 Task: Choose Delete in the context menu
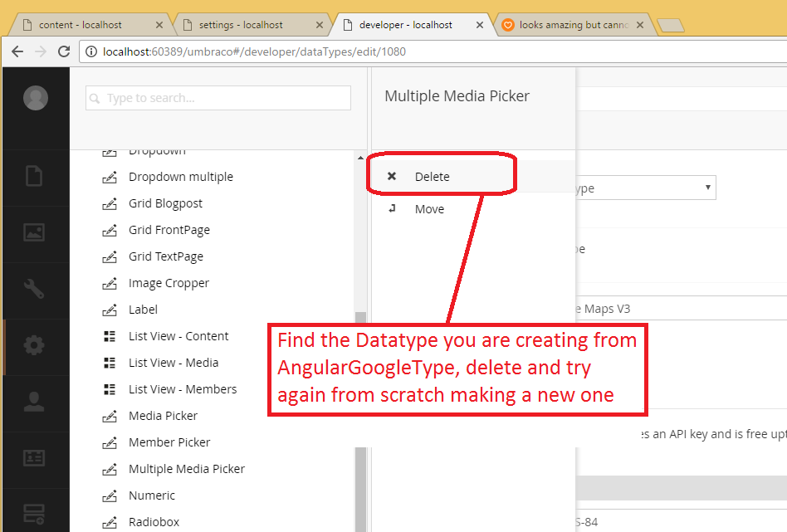point(473,176)
